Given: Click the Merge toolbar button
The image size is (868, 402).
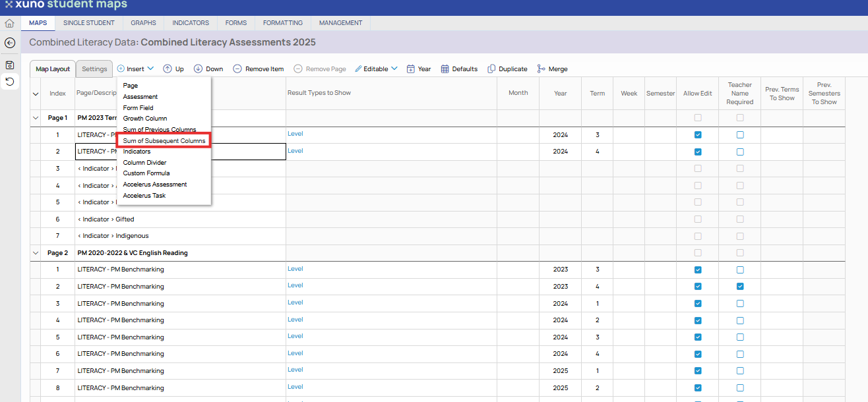Looking at the screenshot, I should tap(552, 69).
